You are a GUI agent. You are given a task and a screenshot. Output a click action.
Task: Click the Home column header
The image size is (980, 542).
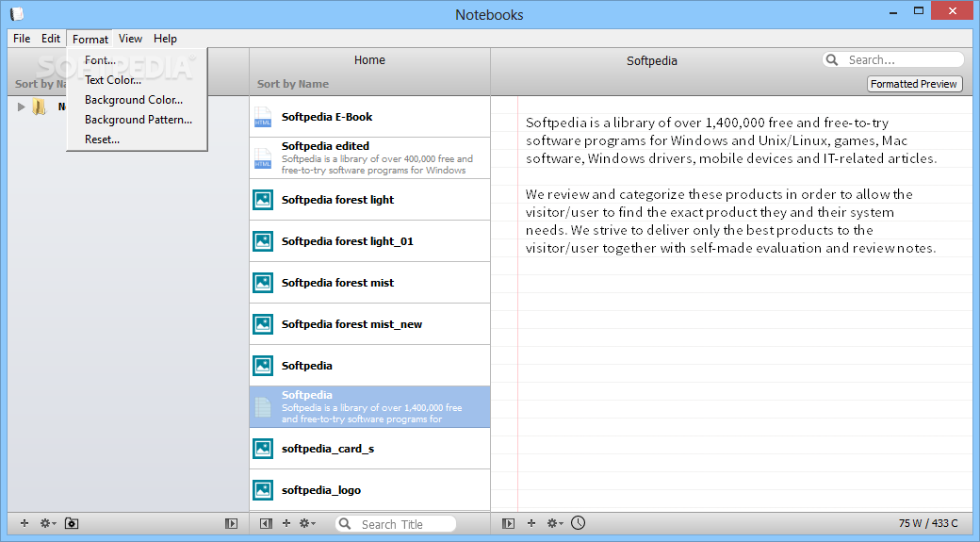369,60
